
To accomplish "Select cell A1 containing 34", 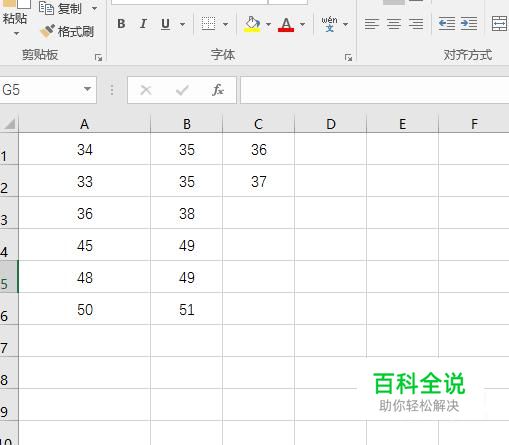I will coord(85,149).
